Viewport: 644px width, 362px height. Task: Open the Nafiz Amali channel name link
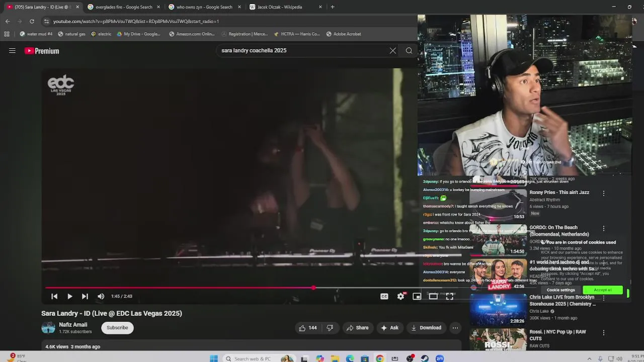tap(73, 325)
